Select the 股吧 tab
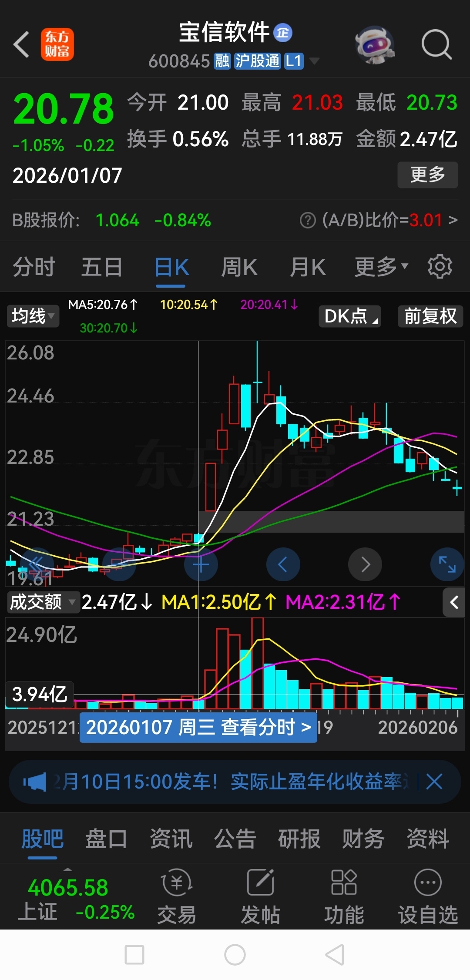The height and width of the screenshot is (980, 470). [43, 839]
